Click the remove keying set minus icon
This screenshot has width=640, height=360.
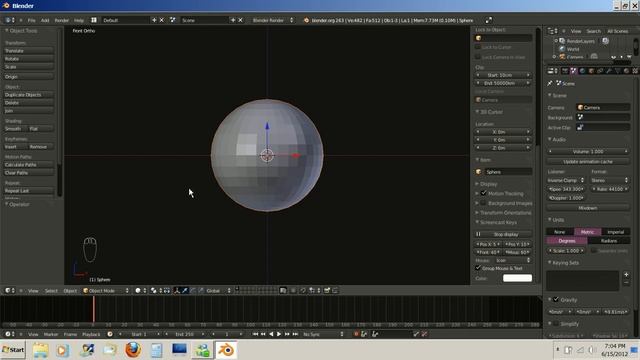(626, 282)
